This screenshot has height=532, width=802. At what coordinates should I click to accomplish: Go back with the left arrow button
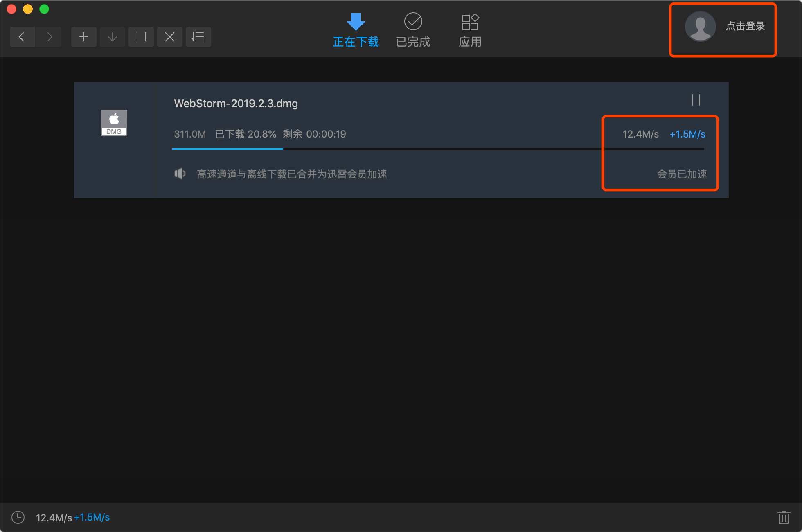[x=22, y=37]
